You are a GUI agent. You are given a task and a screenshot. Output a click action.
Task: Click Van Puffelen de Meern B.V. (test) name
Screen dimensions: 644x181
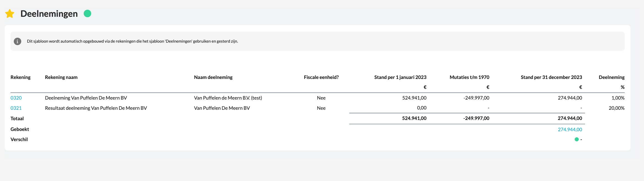coord(228,98)
